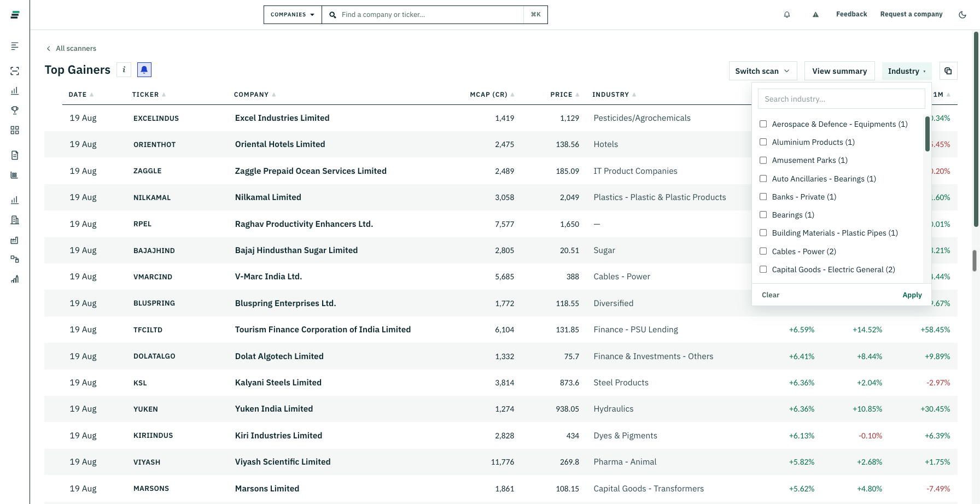
Task: Sort table by MCAP (CR) column
Action: (x=492, y=95)
